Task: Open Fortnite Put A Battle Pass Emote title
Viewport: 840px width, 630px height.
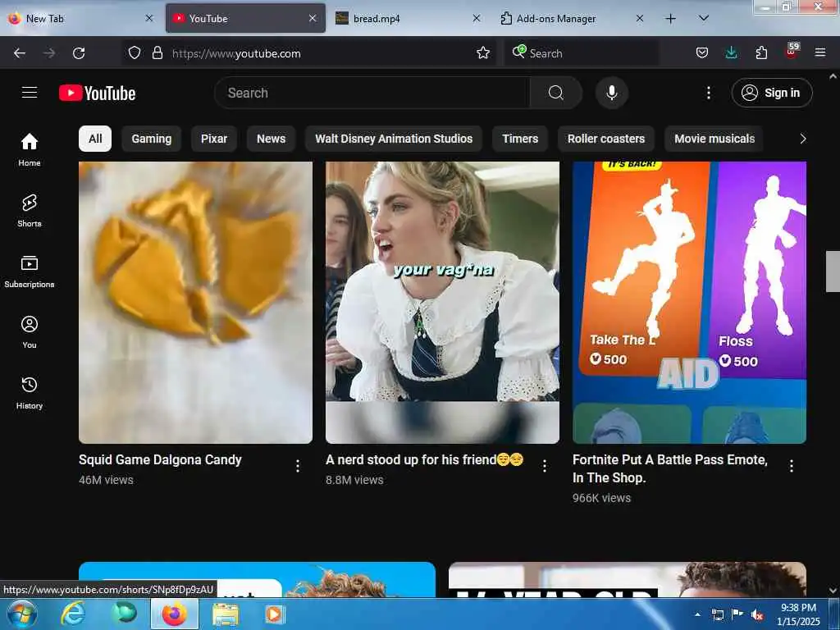Action: pos(669,468)
